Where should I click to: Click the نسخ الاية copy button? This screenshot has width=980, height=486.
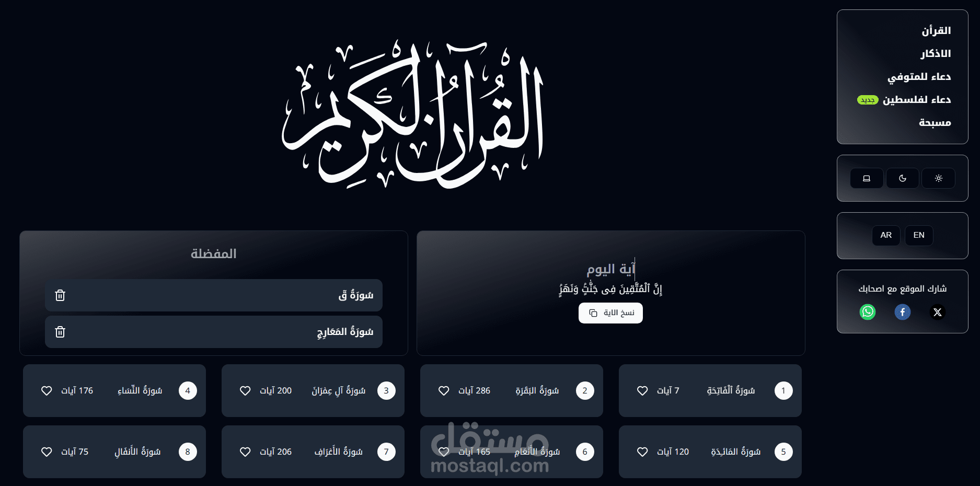click(610, 313)
